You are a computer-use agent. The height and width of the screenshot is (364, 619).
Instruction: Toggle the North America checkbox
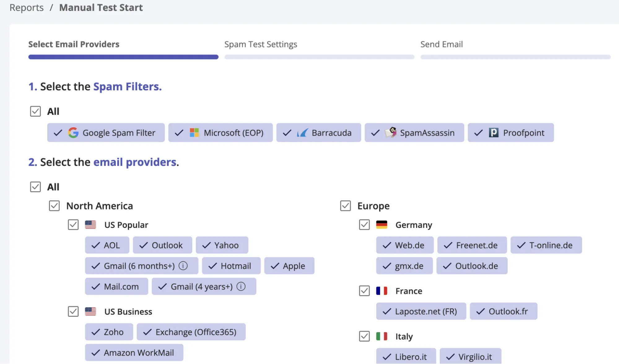coord(54,206)
